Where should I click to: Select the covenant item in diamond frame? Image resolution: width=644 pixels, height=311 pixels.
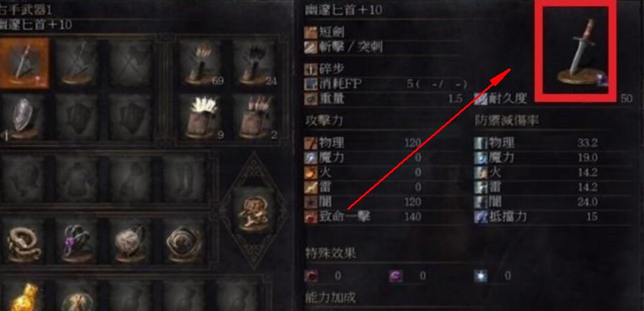coord(253,210)
